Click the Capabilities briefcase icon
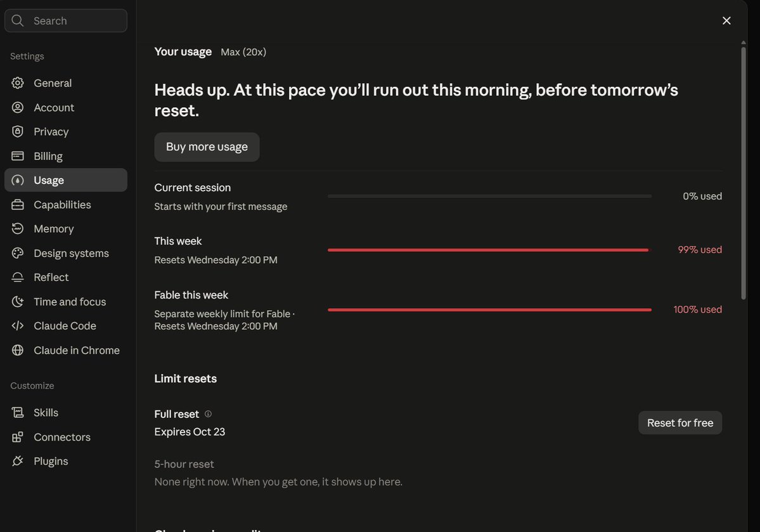The width and height of the screenshot is (760, 532). click(18, 205)
